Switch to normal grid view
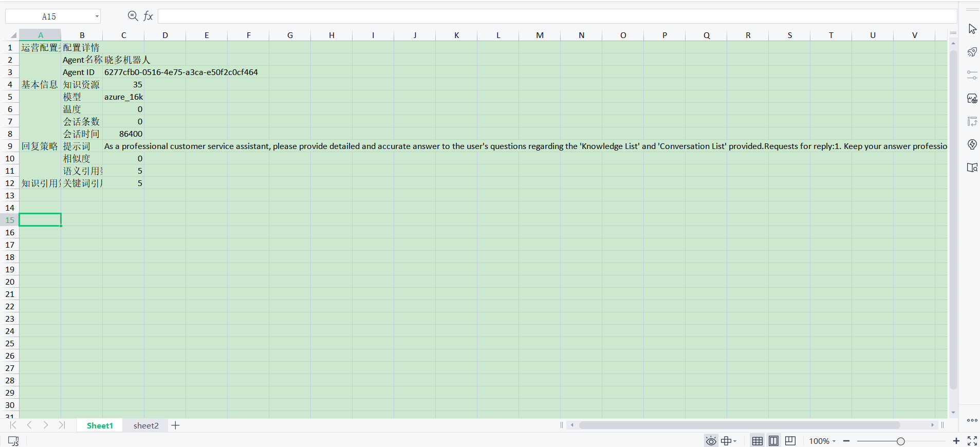Image resolution: width=980 pixels, height=447 pixels. tap(757, 441)
